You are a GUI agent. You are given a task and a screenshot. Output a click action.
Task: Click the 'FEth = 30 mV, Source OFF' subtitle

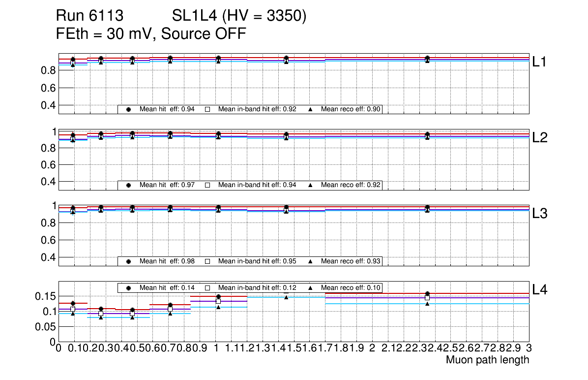(x=151, y=34)
